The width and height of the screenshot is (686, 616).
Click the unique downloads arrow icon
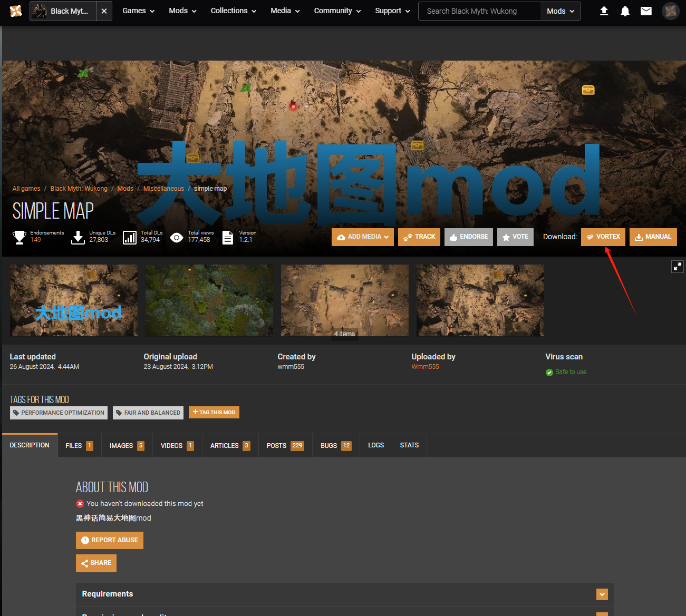78,238
